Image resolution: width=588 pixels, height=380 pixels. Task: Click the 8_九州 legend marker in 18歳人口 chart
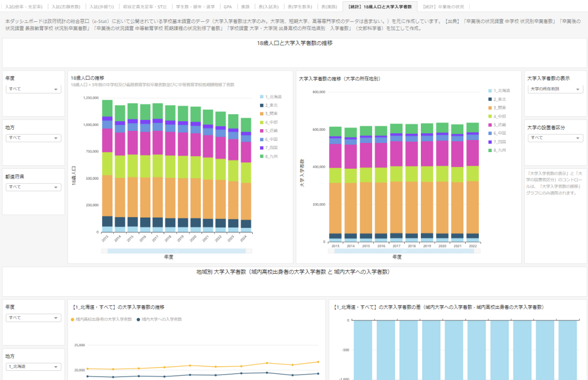[262, 156]
